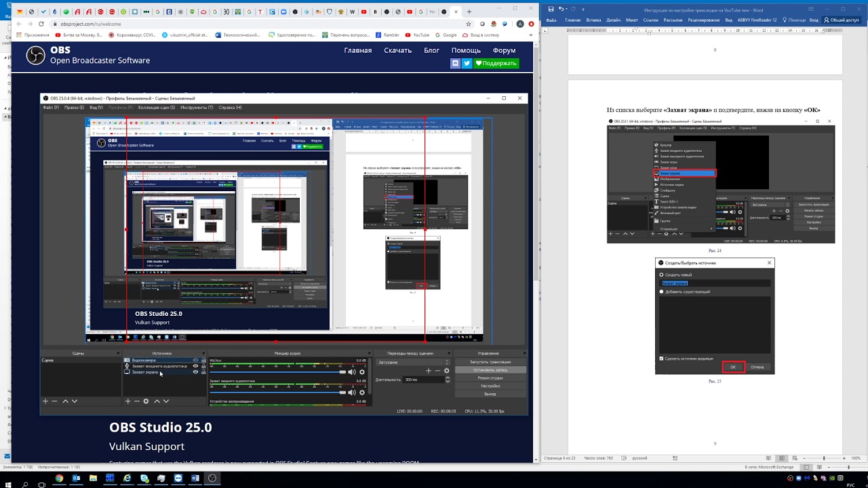Click Режим студии button in OBS
This screenshot has width=868, height=488.
(x=490, y=378)
